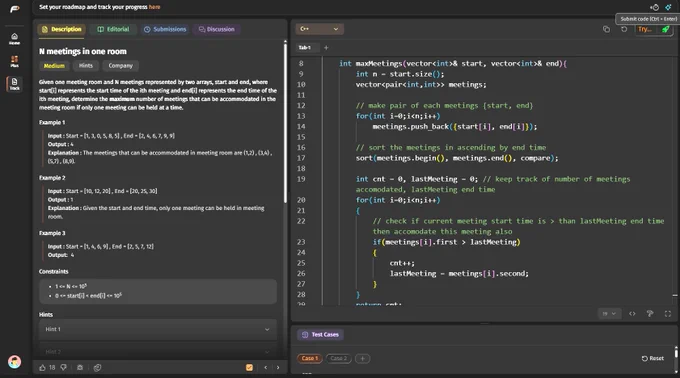The height and width of the screenshot is (378, 680).
Task: Add a new test case with plus
Action: 363,358
